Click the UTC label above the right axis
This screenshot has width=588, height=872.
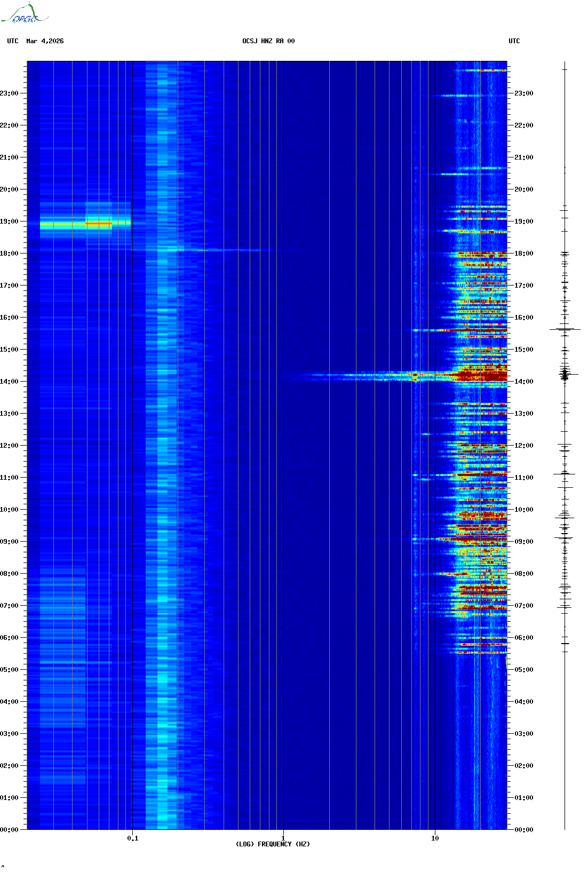(x=514, y=41)
